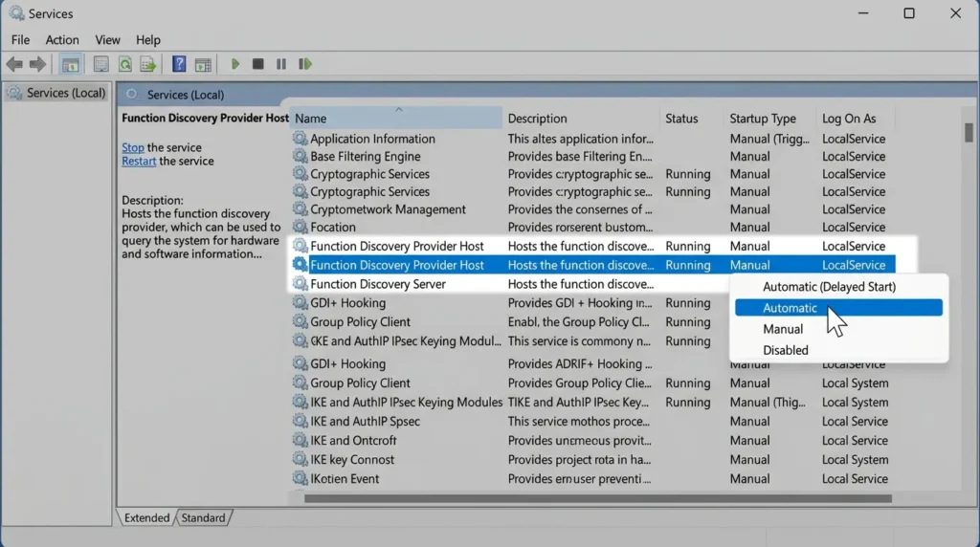Switch to the Extended tab

(146, 517)
